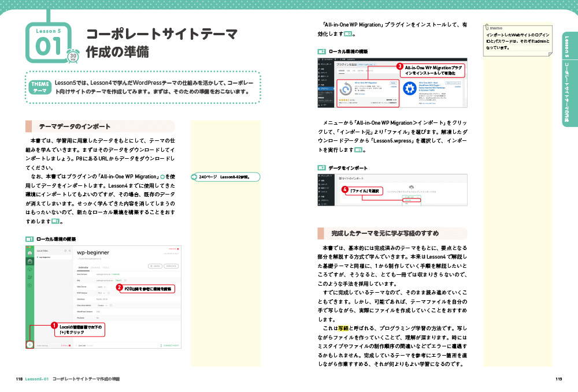This screenshot has width=578, height=392.
Task: Click the STOP SITE control top right of Local
Action: point(173,249)
